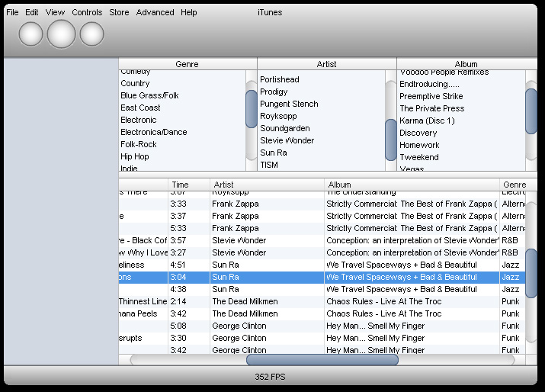The image size is (545, 392).
Task: Sort tracks by Genre column header in track table
Action: [518, 185]
